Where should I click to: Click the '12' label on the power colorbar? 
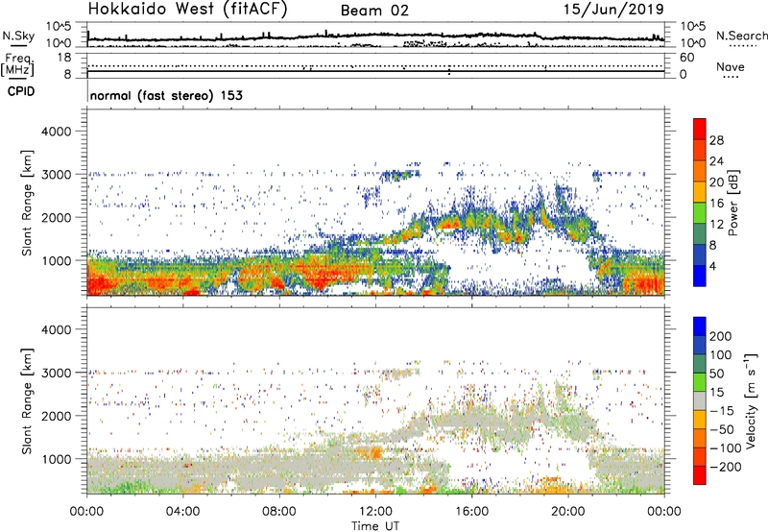[x=716, y=225]
